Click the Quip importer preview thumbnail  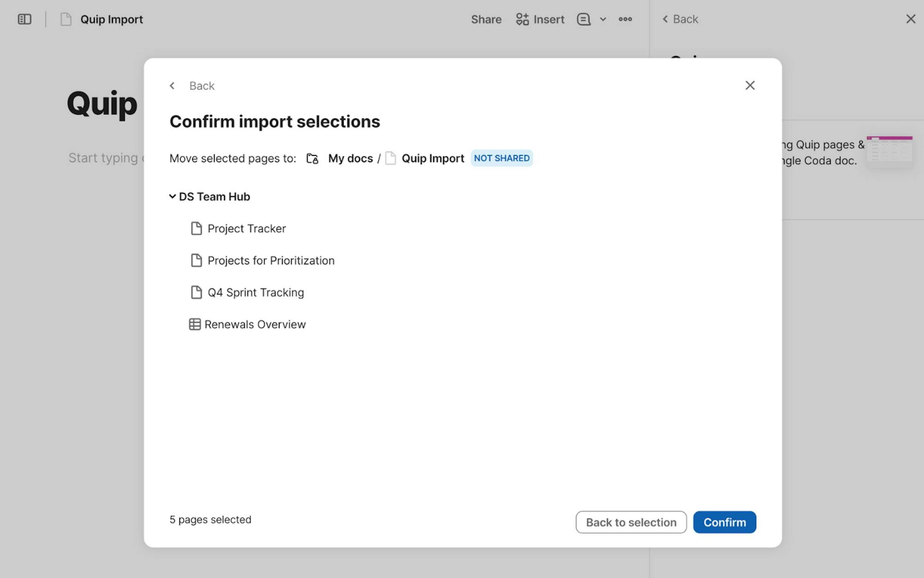(x=889, y=149)
